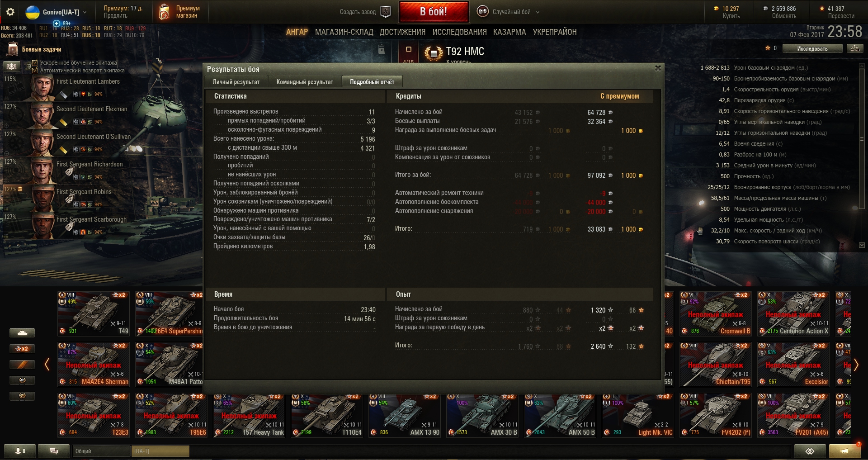Open the Premium shop icon
868x460 pixels.
point(165,12)
